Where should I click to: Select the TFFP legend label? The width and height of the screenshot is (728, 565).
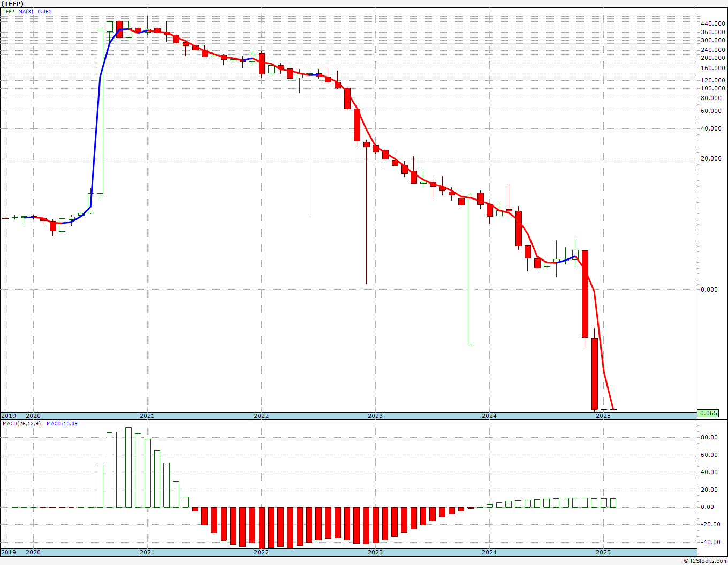9,12
